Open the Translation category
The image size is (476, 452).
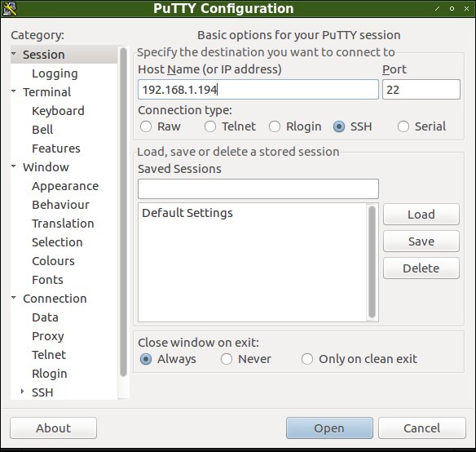tap(63, 224)
